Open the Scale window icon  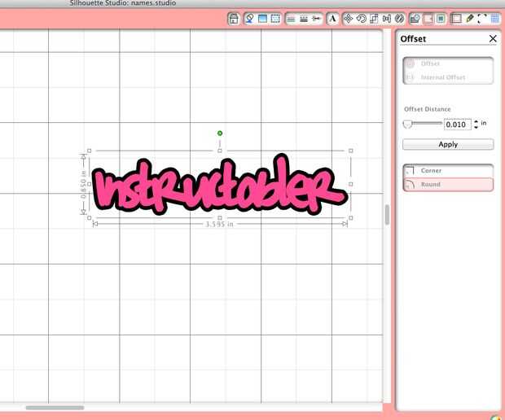[374, 19]
